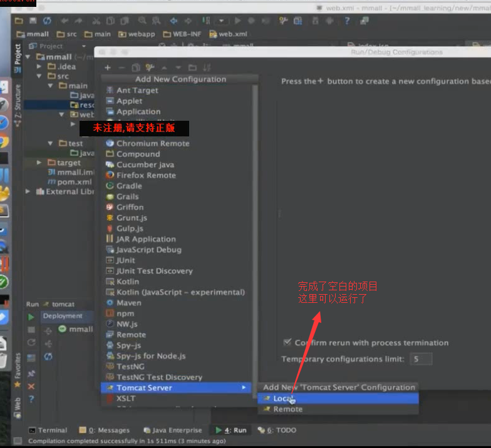Screen dimensions: 491x448
Task: Click the Redo arrow in main toolbar
Action: (x=78, y=21)
